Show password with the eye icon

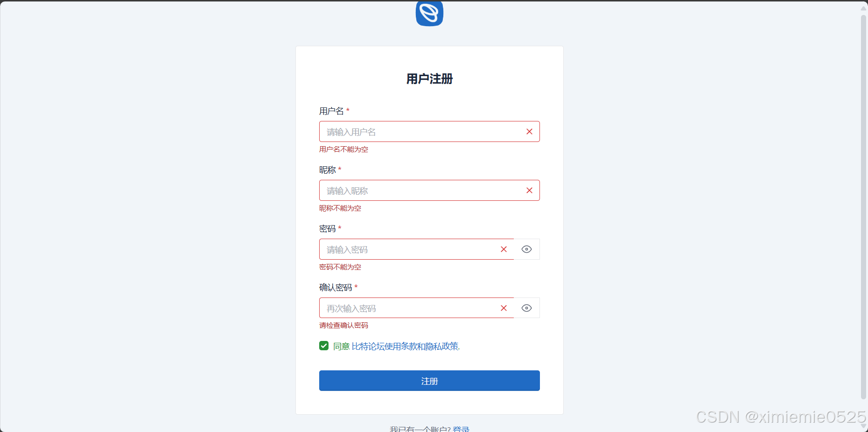coord(526,249)
